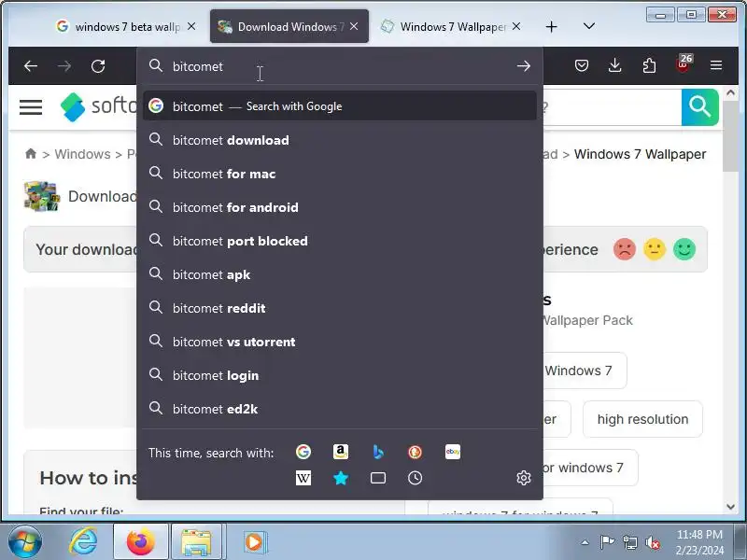This screenshot has width=747, height=560.
Task: Open the Extensions puzzle icon
Action: pyautogui.click(x=649, y=65)
